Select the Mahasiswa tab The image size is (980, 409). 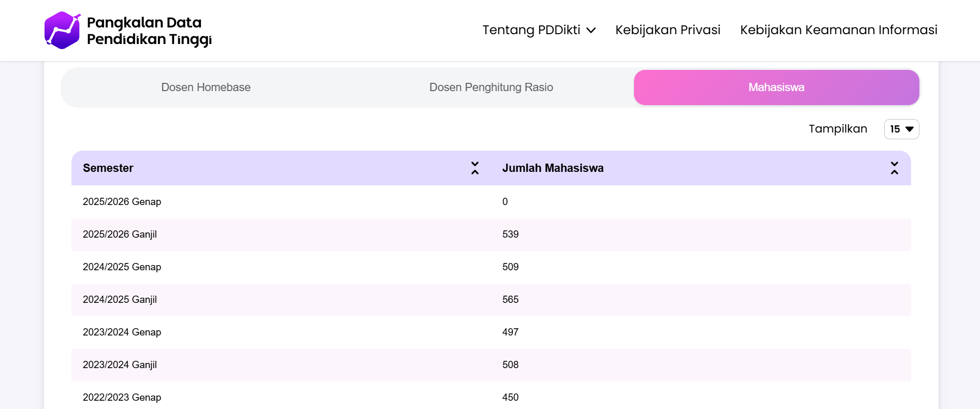pos(776,87)
